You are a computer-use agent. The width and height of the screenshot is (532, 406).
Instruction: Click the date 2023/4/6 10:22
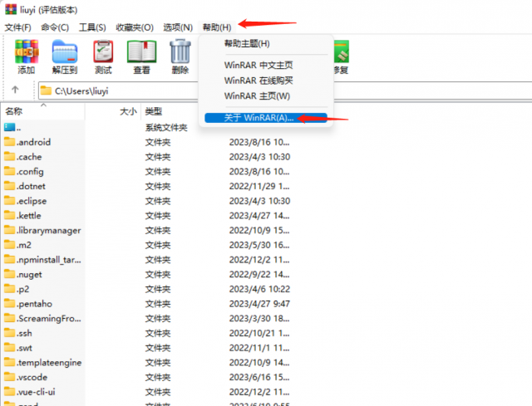[x=259, y=289]
